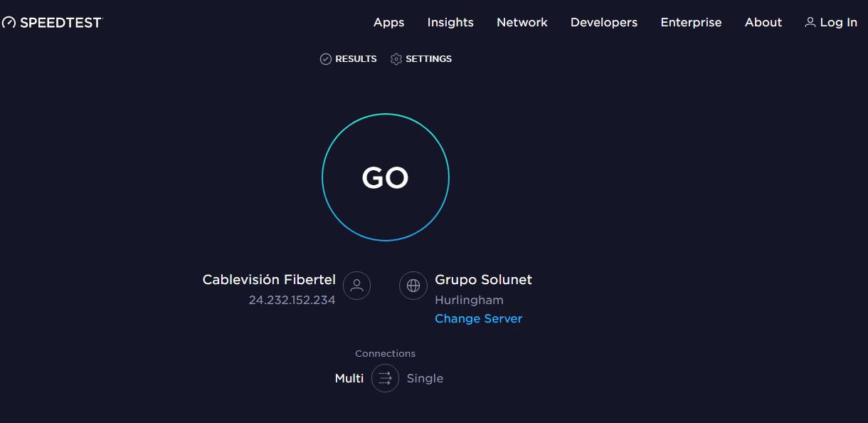Click the Speedtest gauge logo icon
868x423 pixels.
tap(9, 23)
